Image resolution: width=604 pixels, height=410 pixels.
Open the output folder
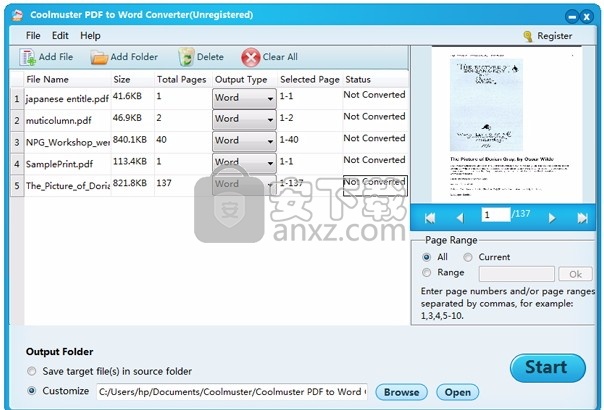pos(458,392)
